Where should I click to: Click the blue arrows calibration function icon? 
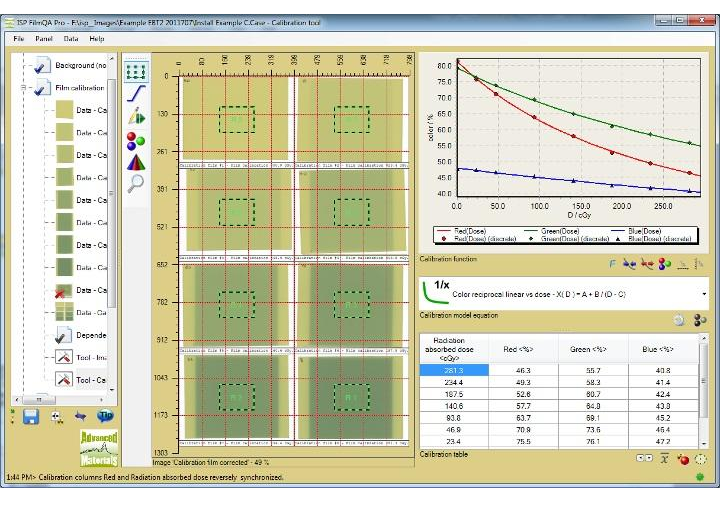[629, 264]
